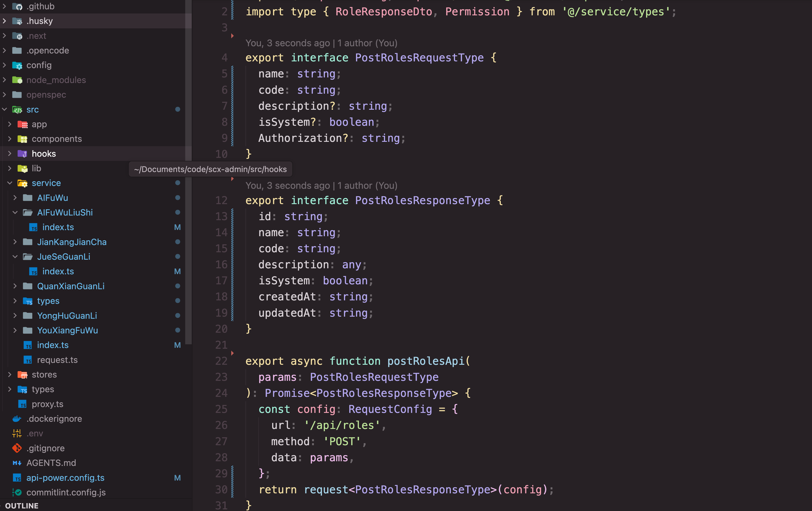Open index.ts under AIFuWuLiuShi
Image resolution: width=812 pixels, height=511 pixels.
(58, 227)
